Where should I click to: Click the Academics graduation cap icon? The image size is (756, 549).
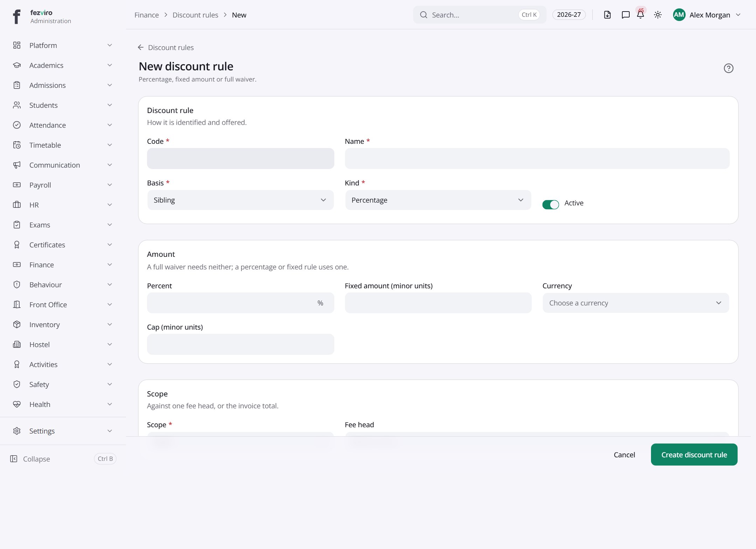coord(17,65)
